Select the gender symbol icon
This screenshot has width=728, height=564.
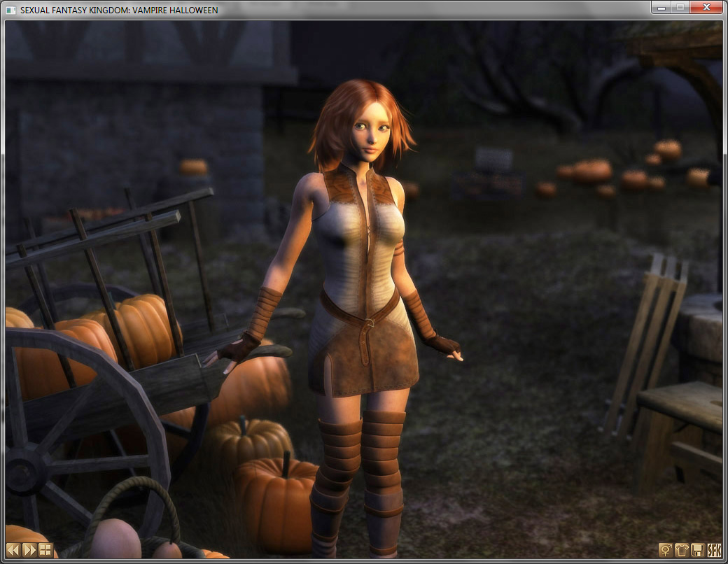pos(665,550)
